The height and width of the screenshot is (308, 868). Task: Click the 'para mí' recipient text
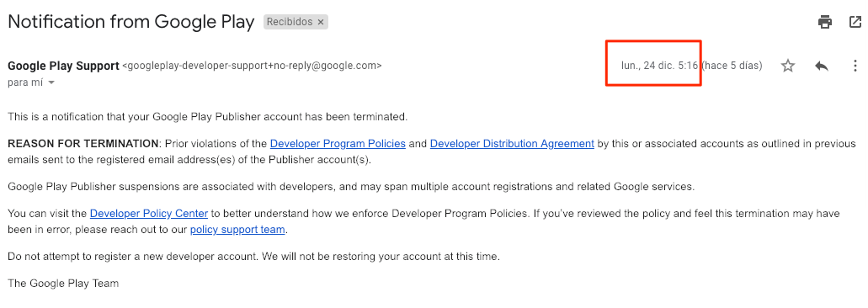(26, 83)
